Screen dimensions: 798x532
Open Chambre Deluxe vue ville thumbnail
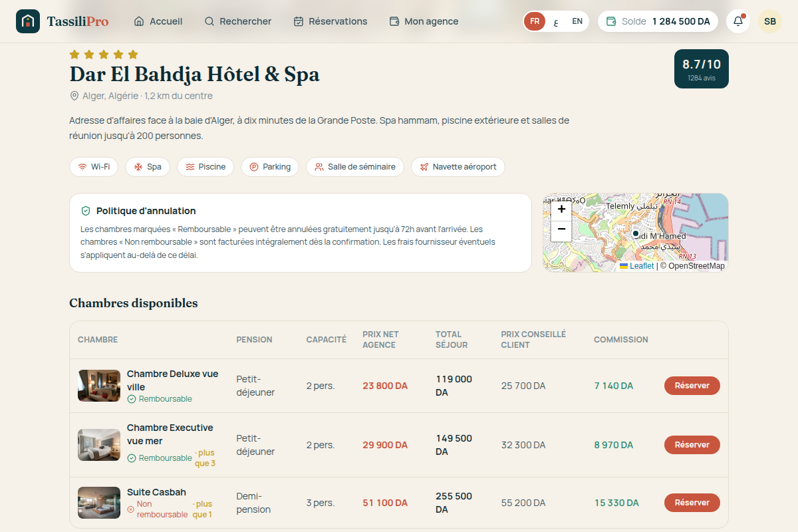pyautogui.click(x=99, y=386)
